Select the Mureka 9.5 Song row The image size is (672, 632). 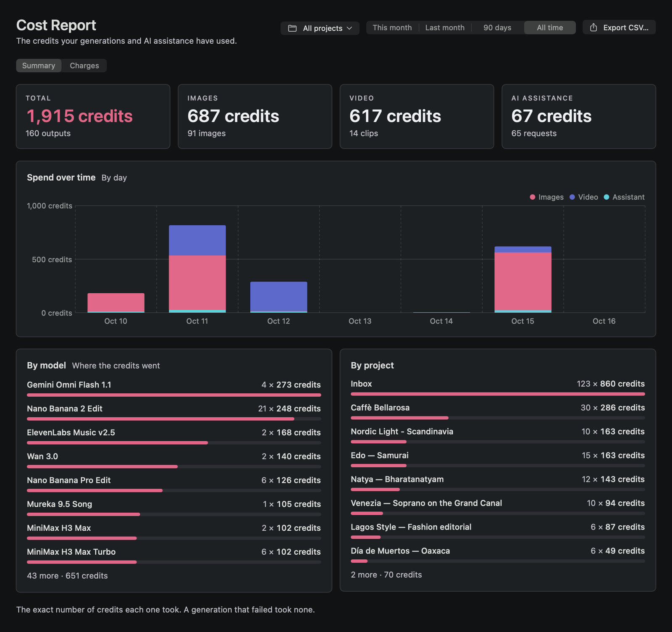click(174, 508)
